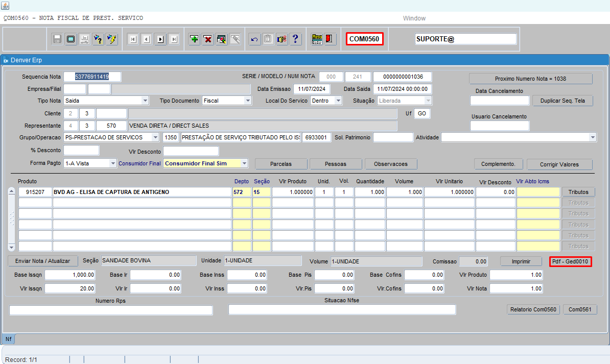Click the product code cell 915207
Screen dimensions: 610x364
point(35,192)
